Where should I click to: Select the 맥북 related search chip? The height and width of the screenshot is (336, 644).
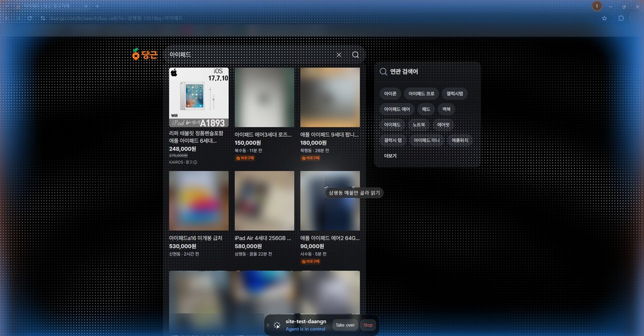coord(447,109)
